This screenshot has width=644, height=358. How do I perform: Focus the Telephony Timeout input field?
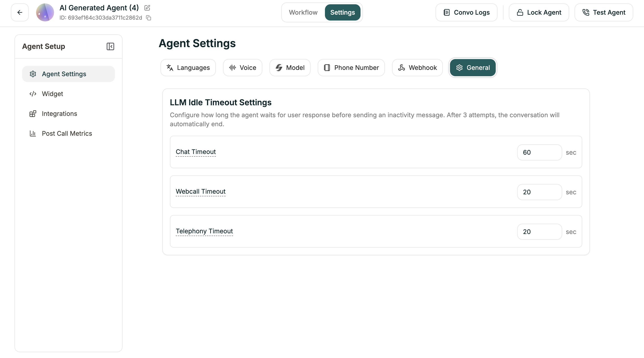pos(539,232)
